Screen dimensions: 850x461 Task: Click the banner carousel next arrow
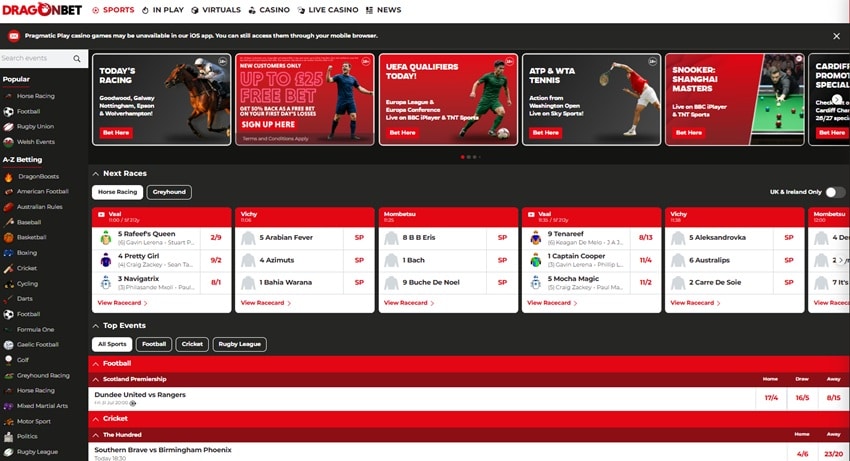[837, 99]
